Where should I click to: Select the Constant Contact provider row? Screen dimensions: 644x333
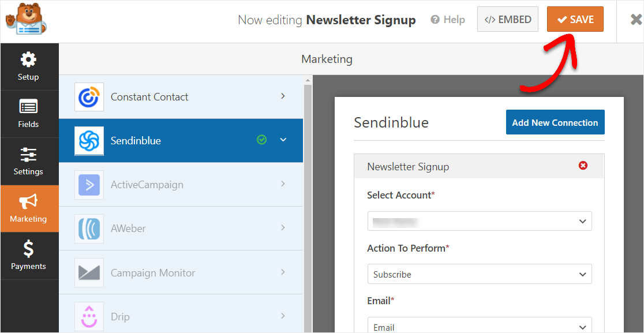181,97
